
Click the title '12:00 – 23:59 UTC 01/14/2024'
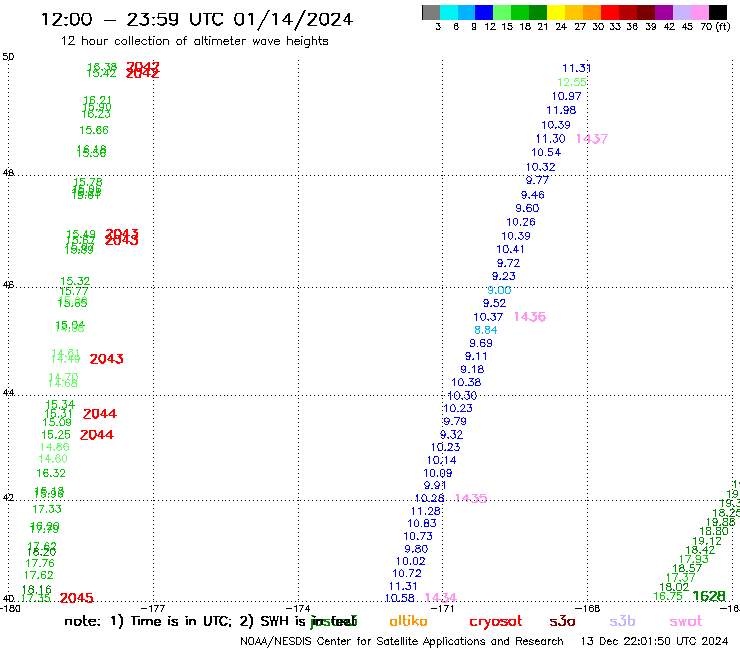pyautogui.click(x=197, y=19)
